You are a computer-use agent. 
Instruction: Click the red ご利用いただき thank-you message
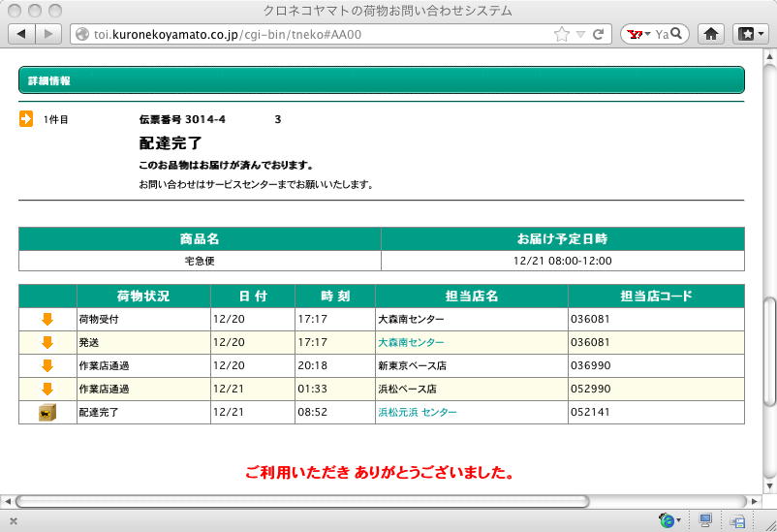pyautogui.click(x=379, y=473)
